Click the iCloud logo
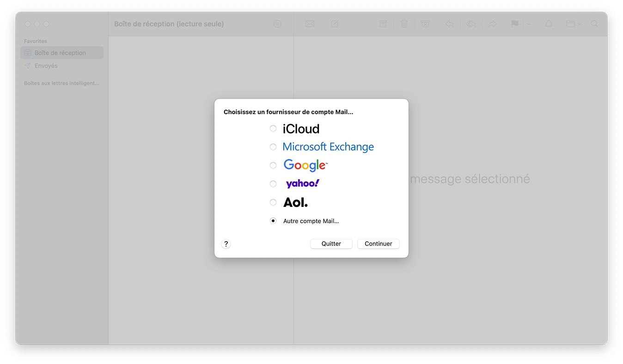The image size is (623, 364). point(301,129)
